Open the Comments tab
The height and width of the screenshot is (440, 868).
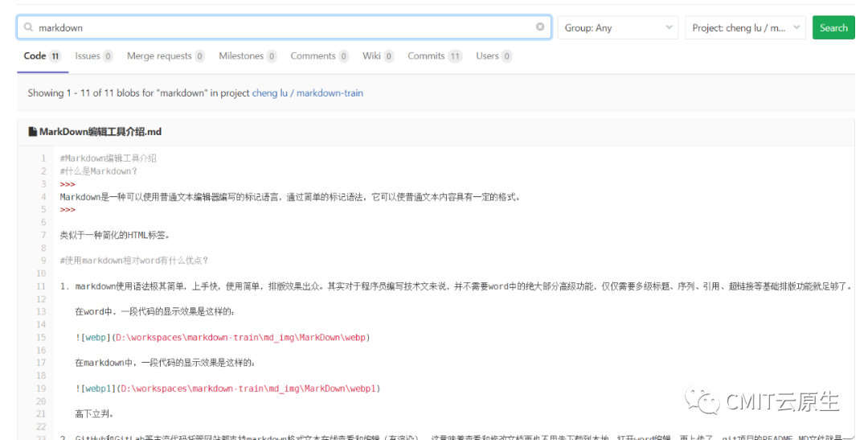(x=319, y=56)
